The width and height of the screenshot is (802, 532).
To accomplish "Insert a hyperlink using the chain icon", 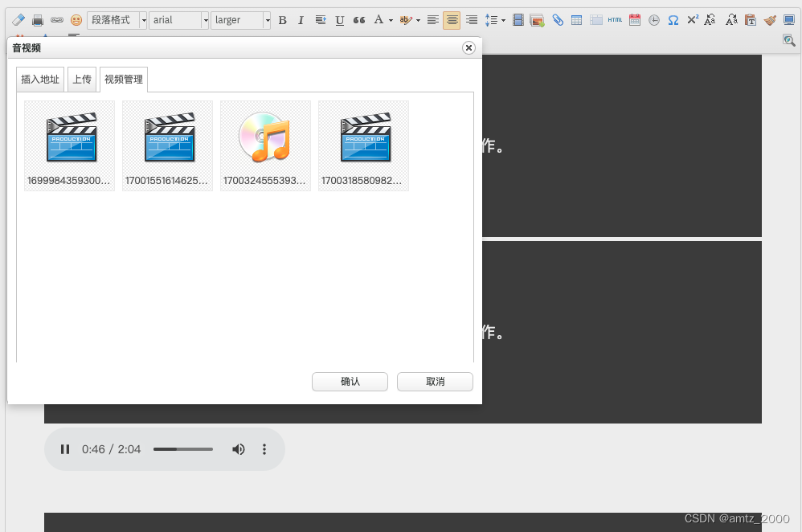I will [57, 20].
